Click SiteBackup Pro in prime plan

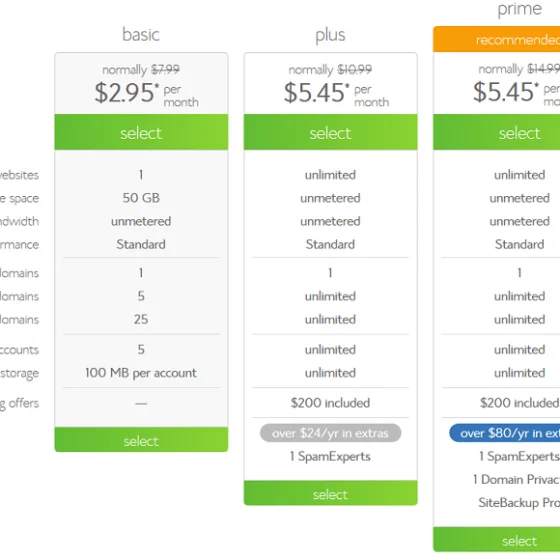click(519, 503)
